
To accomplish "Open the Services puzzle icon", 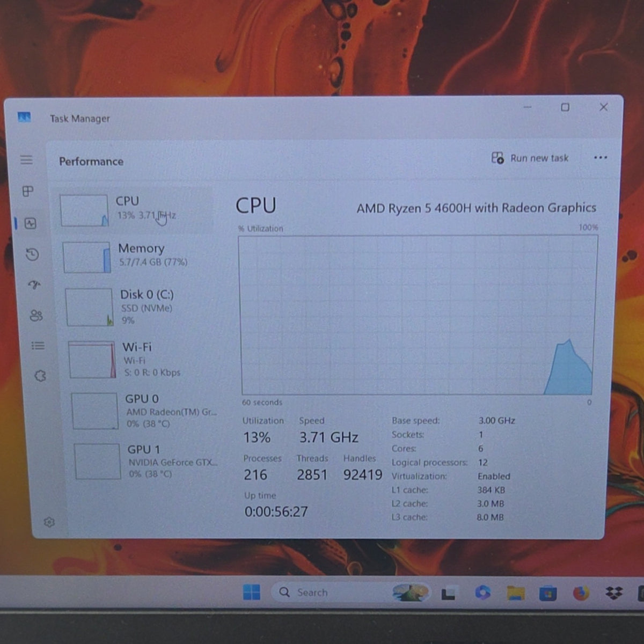I will (x=40, y=376).
